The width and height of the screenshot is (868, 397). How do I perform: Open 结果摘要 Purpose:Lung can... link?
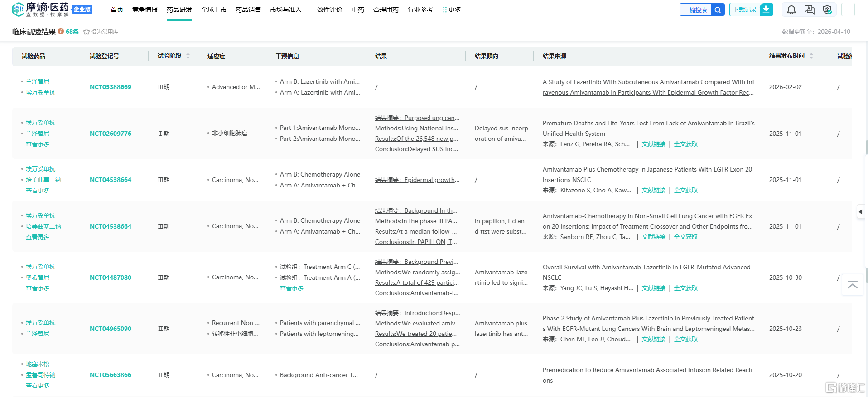pyautogui.click(x=417, y=118)
